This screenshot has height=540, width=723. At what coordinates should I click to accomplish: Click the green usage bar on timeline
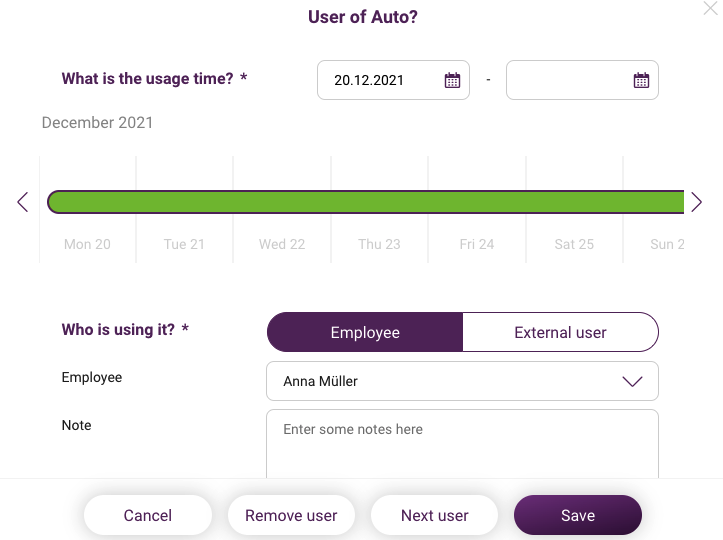click(x=366, y=202)
